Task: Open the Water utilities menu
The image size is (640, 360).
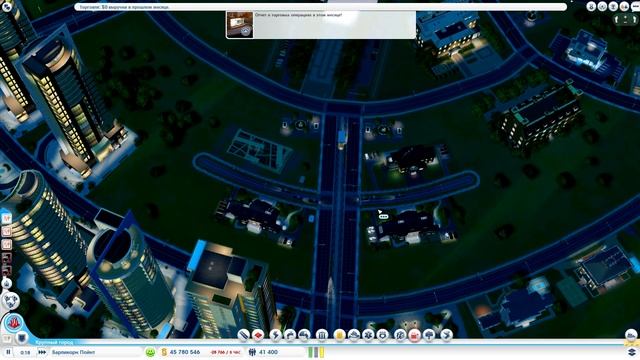Action: (290, 335)
